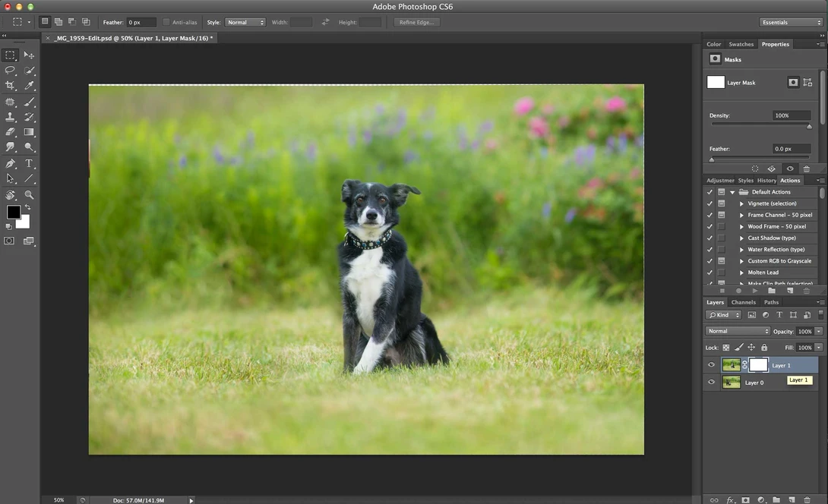Toggle the checkmark for Molten Lead action

(709, 272)
